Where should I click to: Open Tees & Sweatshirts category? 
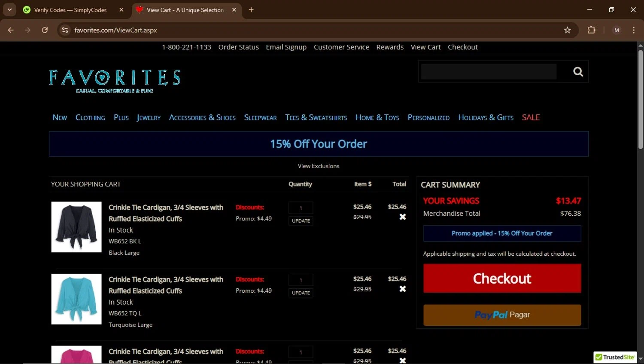[316, 118]
